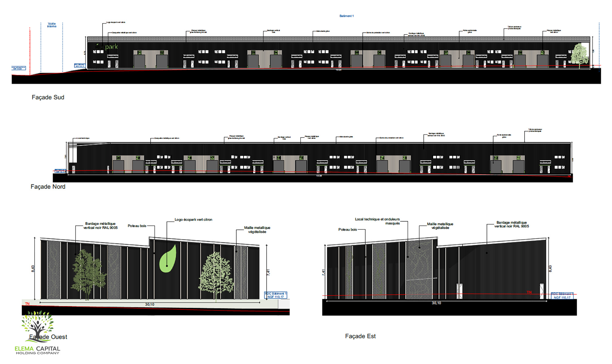Click the dark green tree on Façade Ouest
The height and width of the screenshot is (364, 612).
(x=88, y=274)
